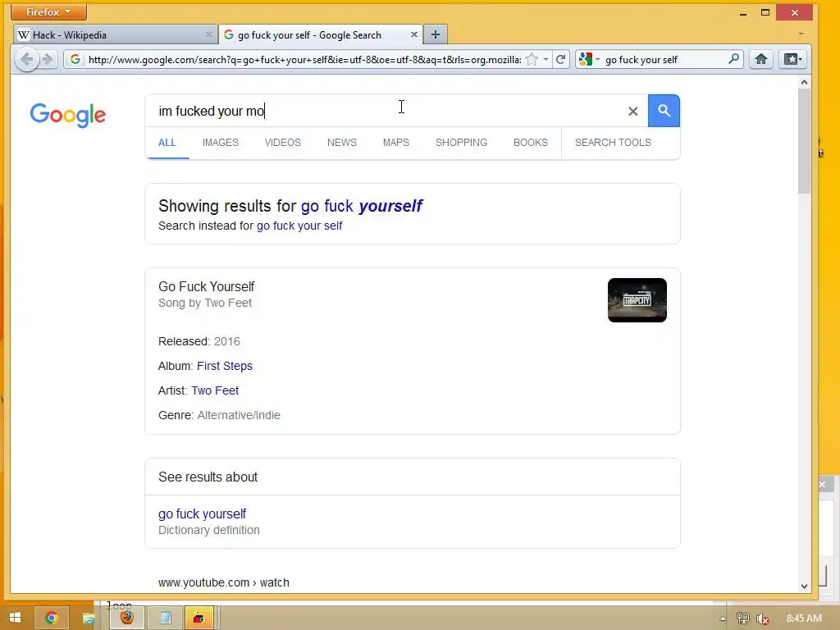
Task: Close the Google Search tab
Action: pos(413,34)
